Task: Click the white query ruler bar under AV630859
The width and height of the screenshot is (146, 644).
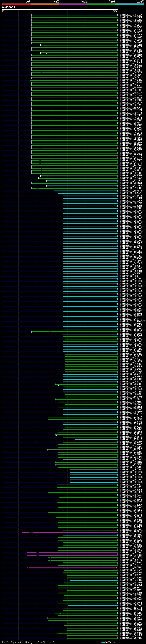Action: (x=60, y=10)
